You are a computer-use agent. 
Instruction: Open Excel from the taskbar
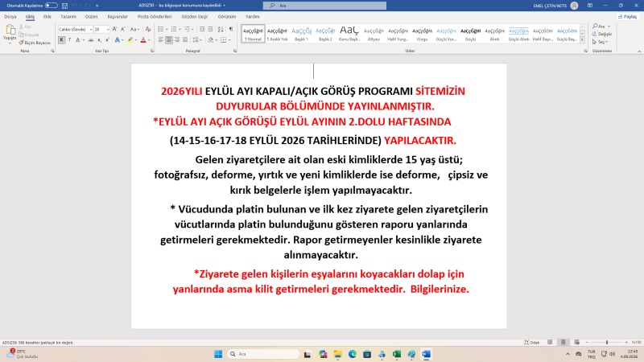click(x=397, y=354)
